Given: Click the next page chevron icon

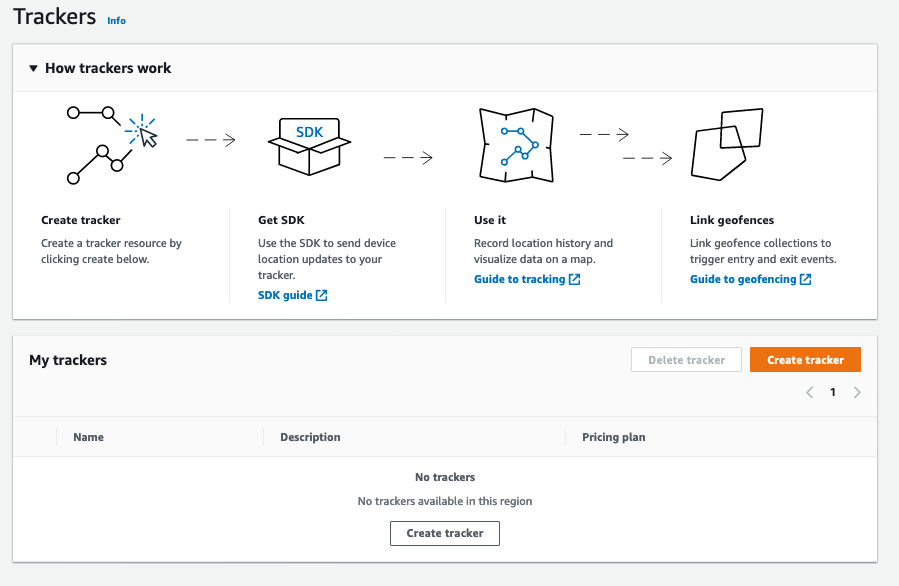Looking at the screenshot, I should tap(857, 392).
